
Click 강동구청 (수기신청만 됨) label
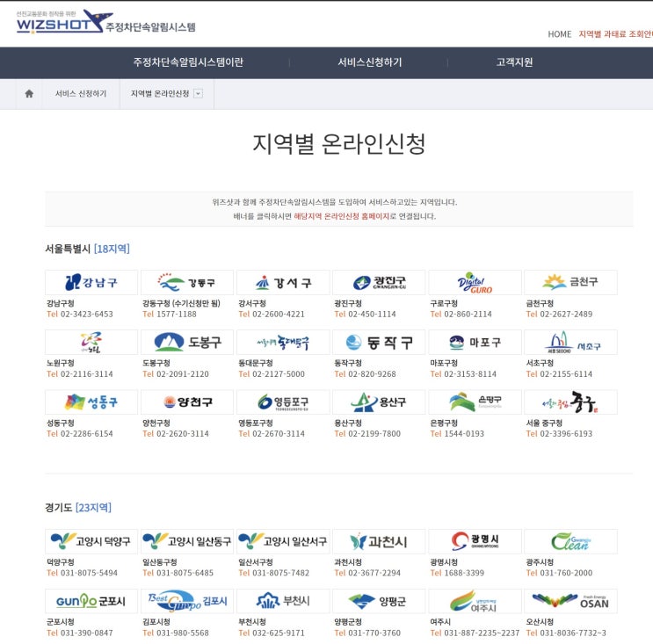(181, 303)
